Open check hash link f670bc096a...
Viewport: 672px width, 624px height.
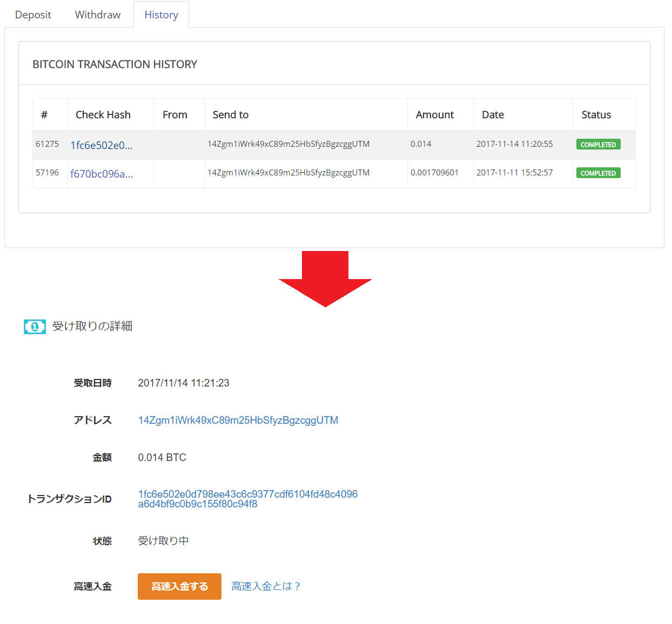point(102,174)
